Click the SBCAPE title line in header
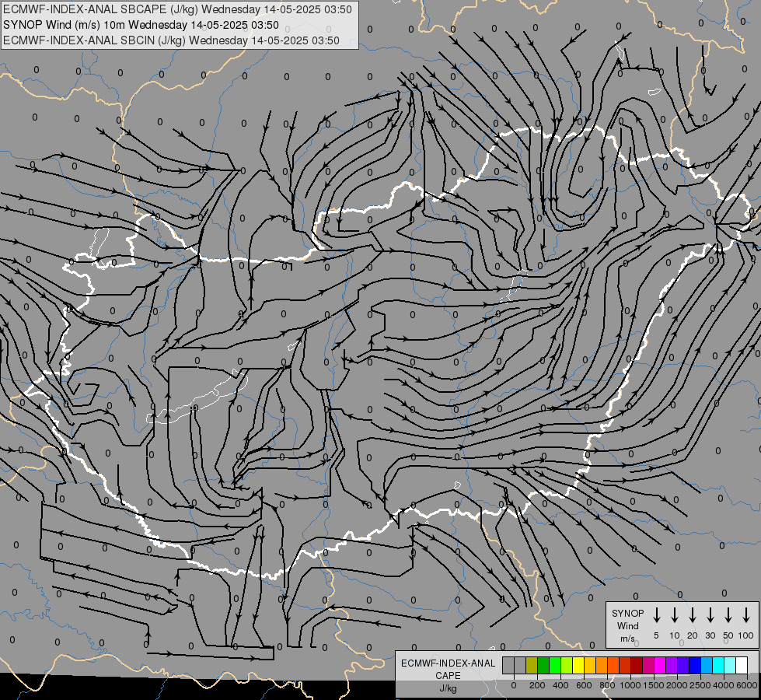The height and width of the screenshot is (700, 761). 177,9
